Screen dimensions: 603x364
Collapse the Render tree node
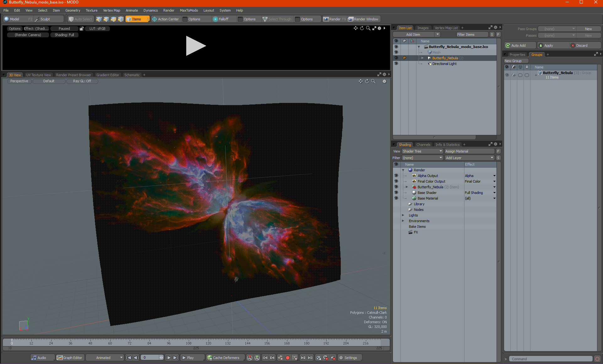[x=403, y=170]
